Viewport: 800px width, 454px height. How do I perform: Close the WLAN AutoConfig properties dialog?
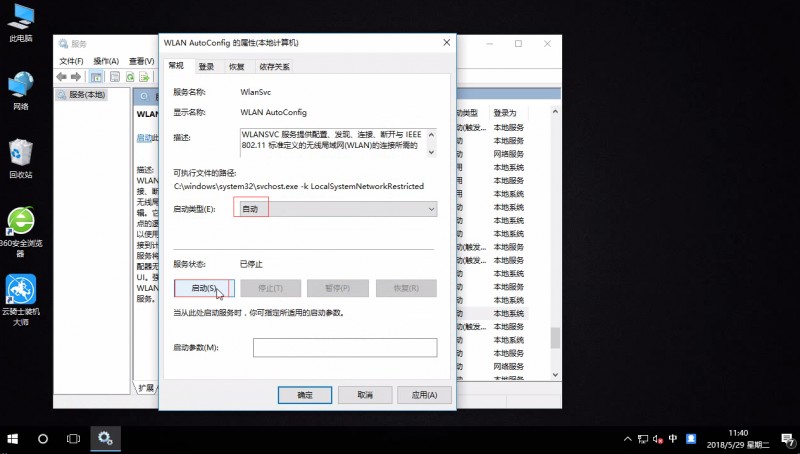tap(446, 43)
